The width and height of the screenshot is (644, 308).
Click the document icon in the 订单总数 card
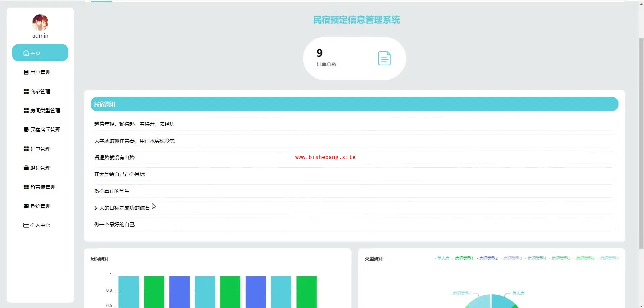click(x=384, y=58)
